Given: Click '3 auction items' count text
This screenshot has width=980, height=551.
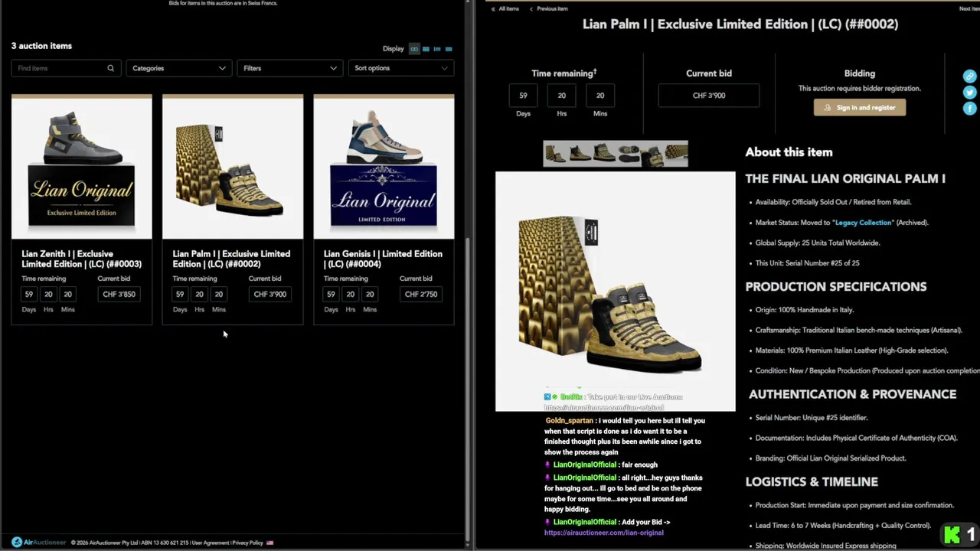Looking at the screenshot, I should pos(41,46).
